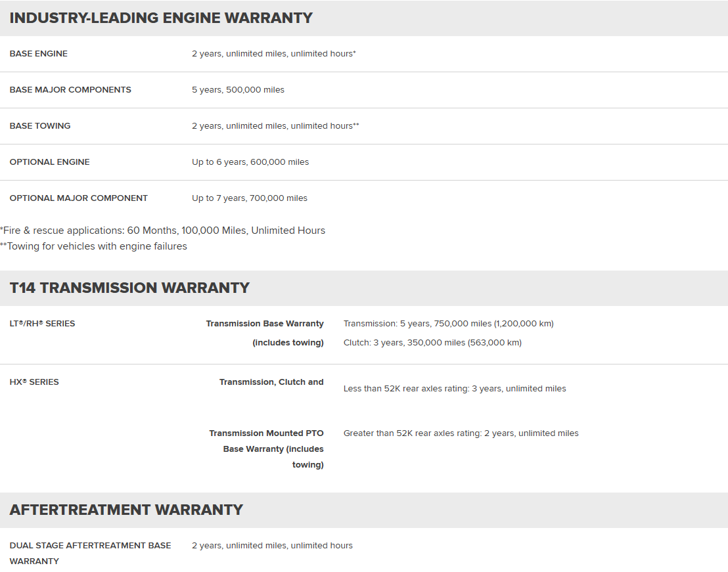Select the 'OPTIONAL ENGINE' row label

coord(50,162)
